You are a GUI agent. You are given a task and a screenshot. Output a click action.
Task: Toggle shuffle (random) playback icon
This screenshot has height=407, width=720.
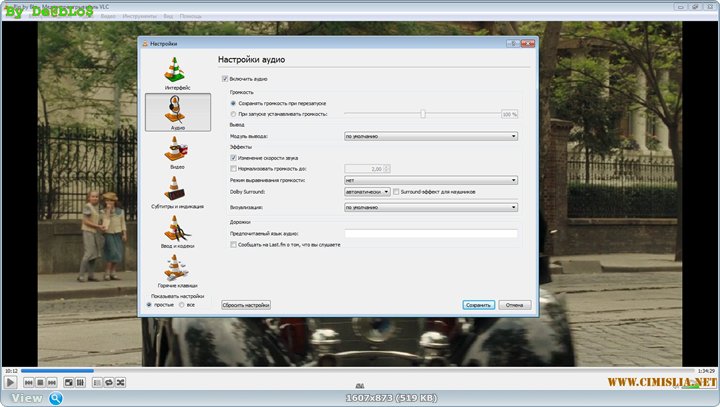point(121,382)
